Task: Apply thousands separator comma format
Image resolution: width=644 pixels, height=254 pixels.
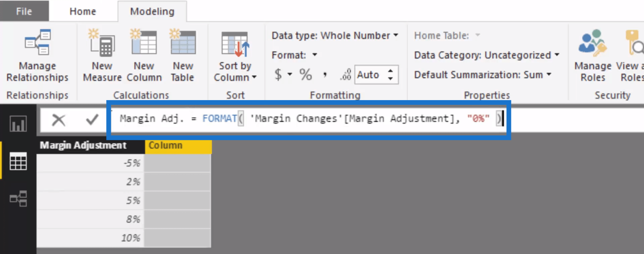Action: point(325,74)
